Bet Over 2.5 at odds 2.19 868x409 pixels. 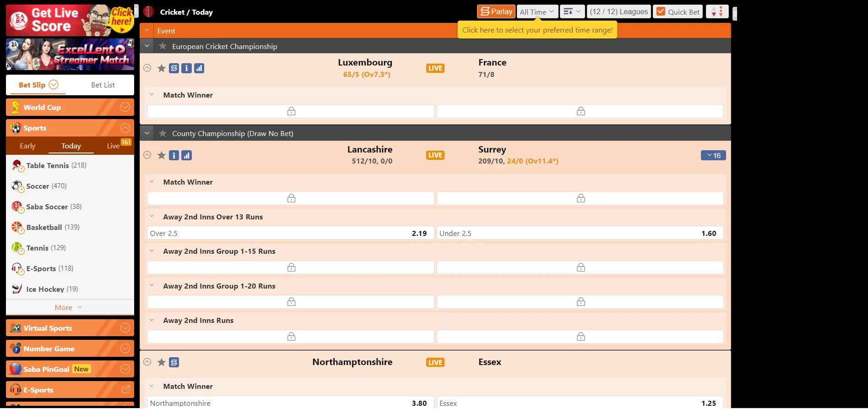pos(290,233)
